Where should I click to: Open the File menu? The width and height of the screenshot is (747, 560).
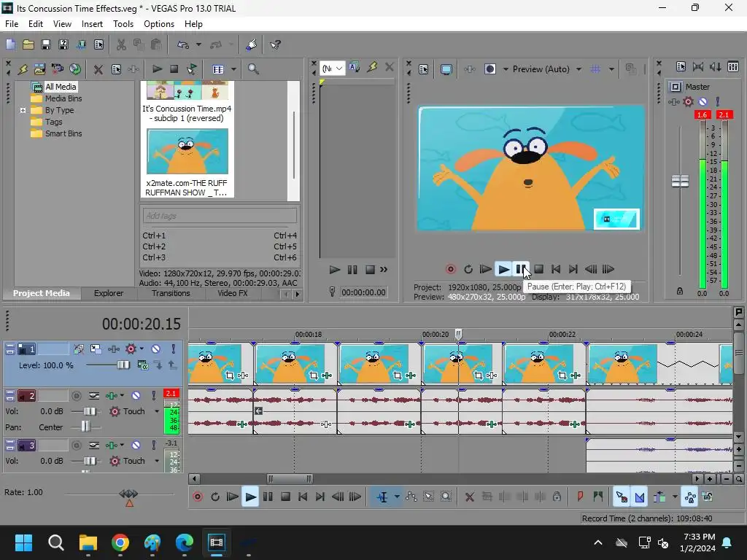(12, 24)
